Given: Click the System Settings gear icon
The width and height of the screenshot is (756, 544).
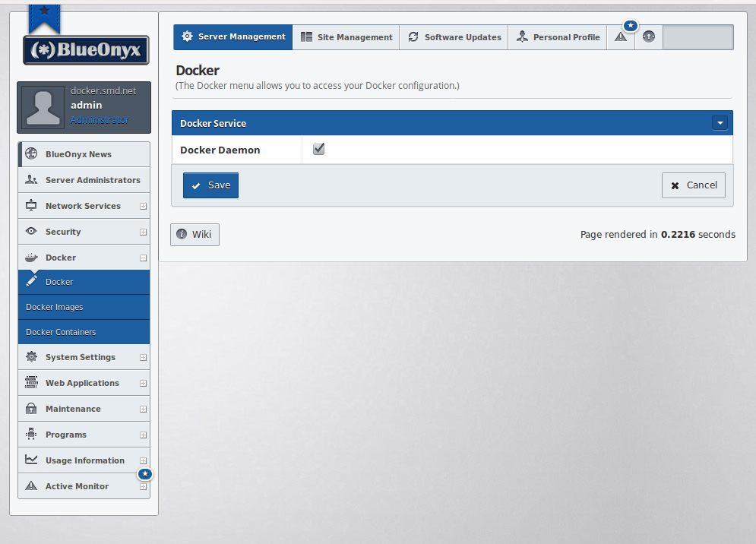Looking at the screenshot, I should click(31, 356).
